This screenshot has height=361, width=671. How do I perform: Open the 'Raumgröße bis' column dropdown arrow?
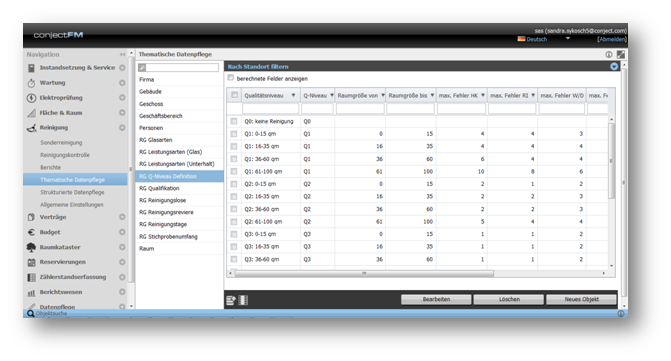coord(432,95)
